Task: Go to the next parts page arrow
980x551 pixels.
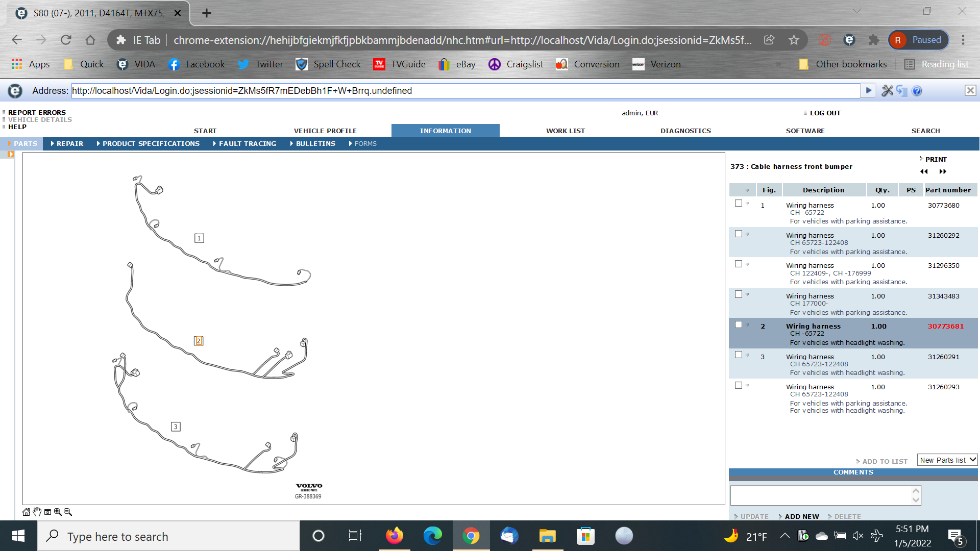Action: click(943, 171)
